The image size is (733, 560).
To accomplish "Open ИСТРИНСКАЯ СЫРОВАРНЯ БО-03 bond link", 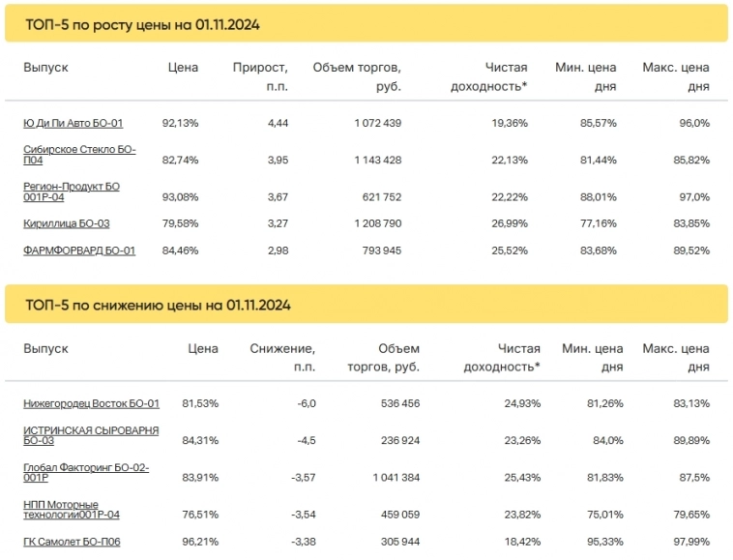I will (91, 435).
